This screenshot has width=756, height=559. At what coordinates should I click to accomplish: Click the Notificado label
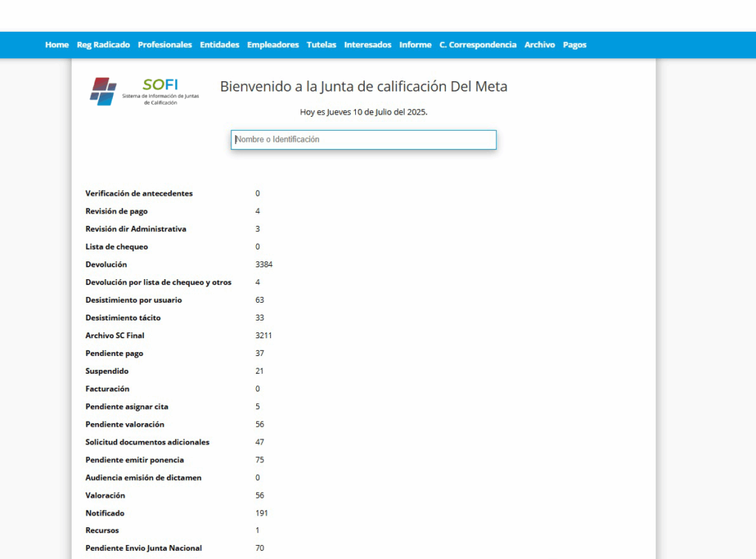[x=105, y=513]
